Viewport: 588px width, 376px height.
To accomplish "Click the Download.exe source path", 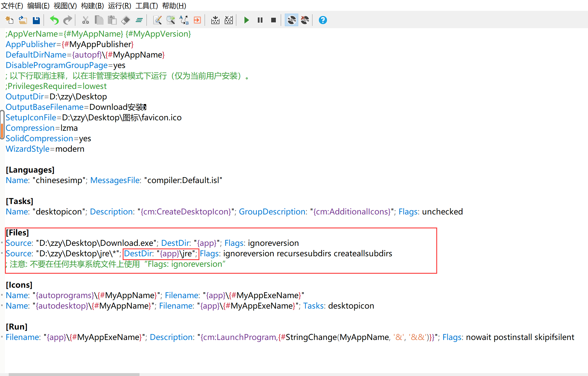I will pyautogui.click(x=96, y=243).
